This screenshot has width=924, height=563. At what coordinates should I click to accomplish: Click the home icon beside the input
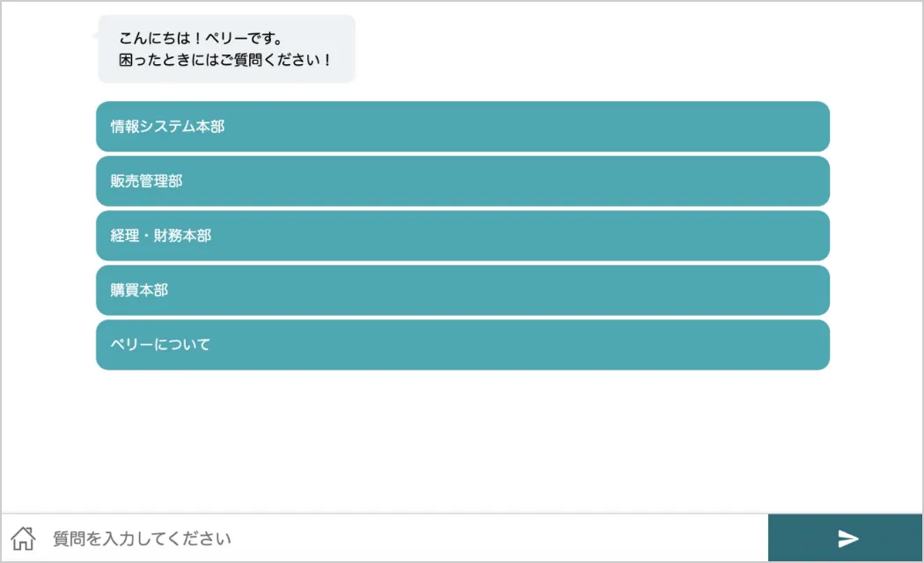pos(23,538)
